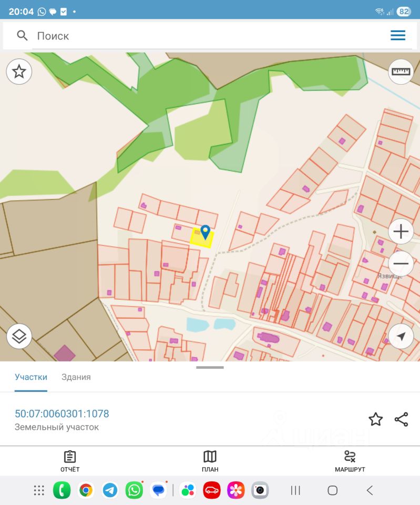Image resolution: width=420 pixels, height=505 pixels.
Task: Switch to the Здания tab
Action: (x=76, y=377)
